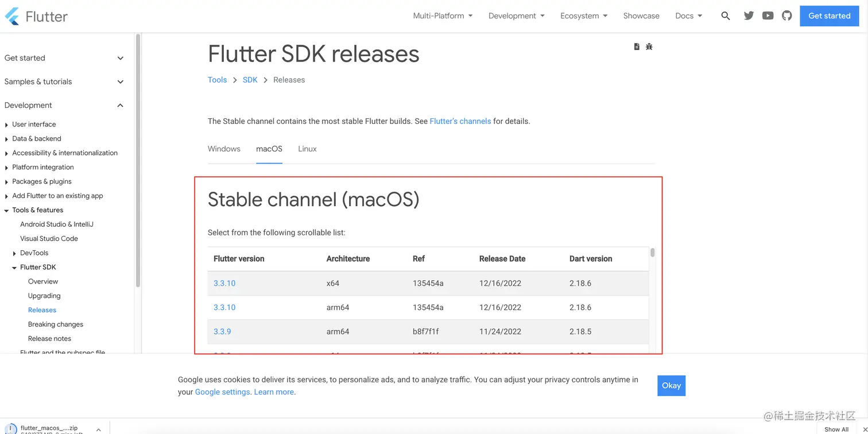868x434 pixels.
Task: Click the left sidebar scrollbar
Action: 138,160
